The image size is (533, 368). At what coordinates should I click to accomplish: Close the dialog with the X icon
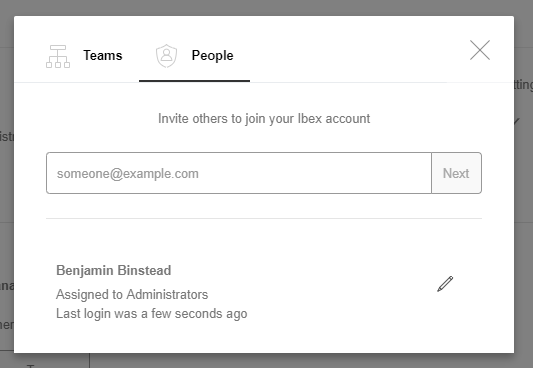(x=480, y=50)
